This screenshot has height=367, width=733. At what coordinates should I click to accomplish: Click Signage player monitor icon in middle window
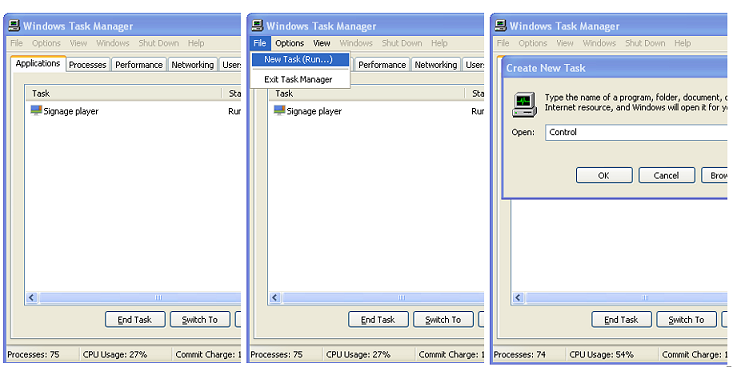279,111
